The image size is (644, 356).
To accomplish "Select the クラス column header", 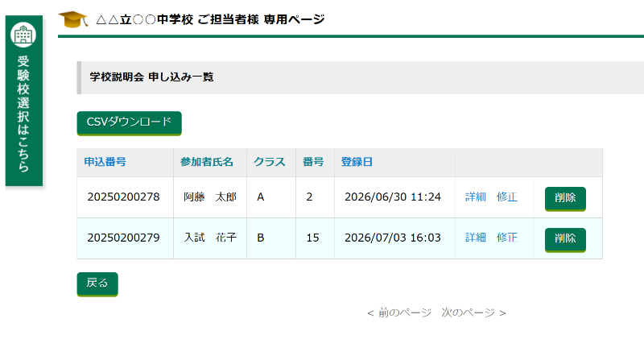I will click(270, 162).
